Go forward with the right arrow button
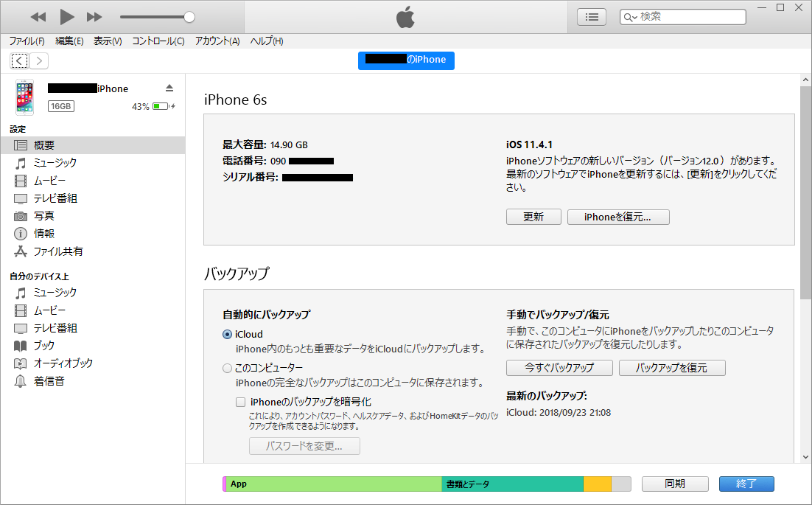Viewport: 812px width, 505px height. (x=39, y=61)
